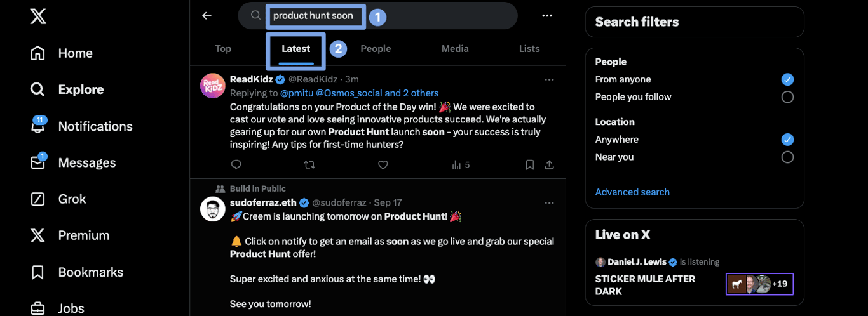The height and width of the screenshot is (316, 868).
Task: Like the ReadKidz post
Action: pos(383,165)
